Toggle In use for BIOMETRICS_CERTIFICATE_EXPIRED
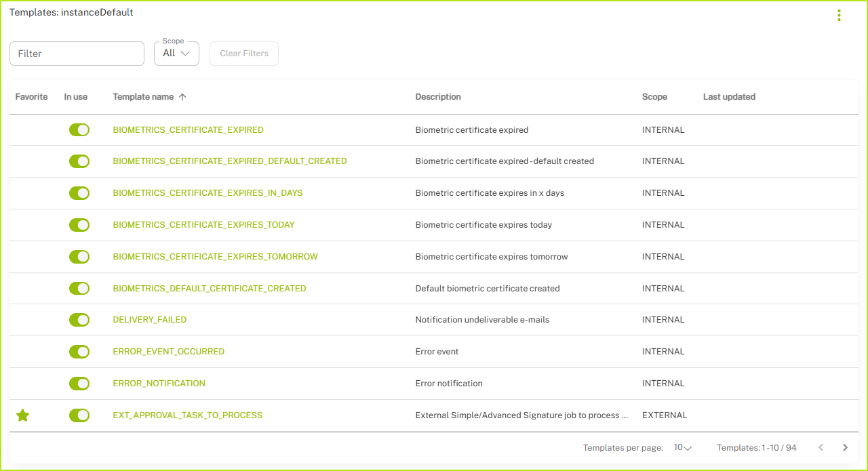868x471 pixels. tap(79, 129)
